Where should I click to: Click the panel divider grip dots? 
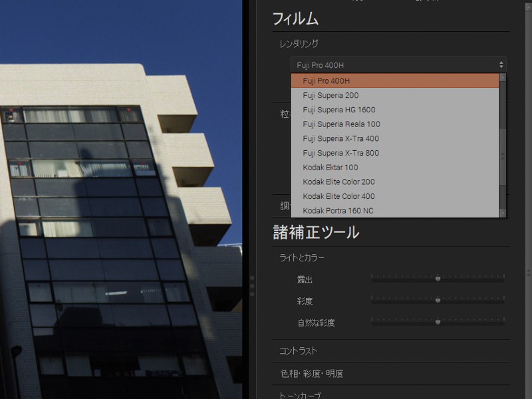click(252, 286)
